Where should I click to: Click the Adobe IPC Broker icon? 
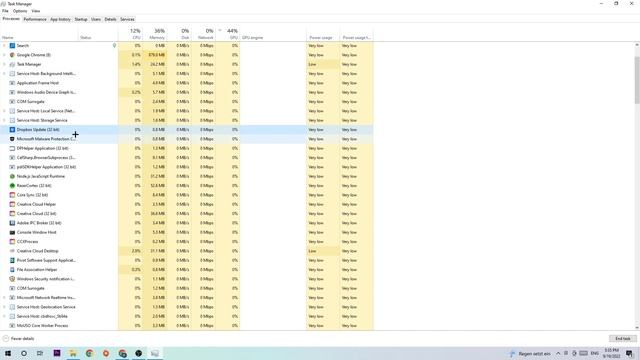pyautogui.click(x=12, y=223)
